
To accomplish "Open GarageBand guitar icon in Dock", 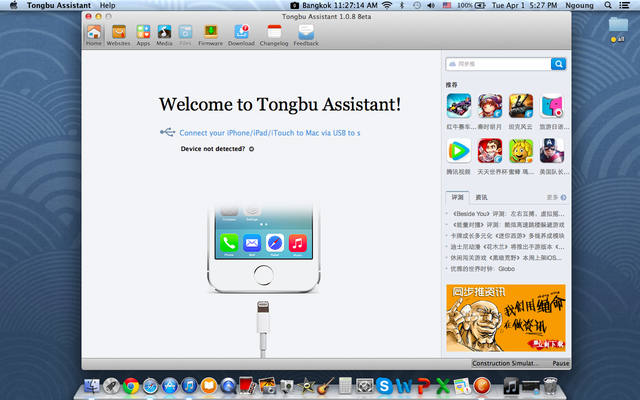I will (325, 386).
